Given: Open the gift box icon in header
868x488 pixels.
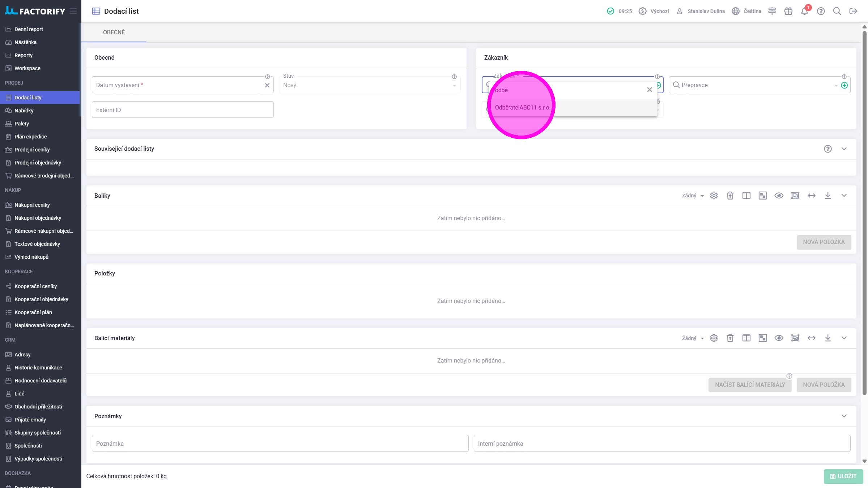Looking at the screenshot, I should pyautogui.click(x=788, y=11).
